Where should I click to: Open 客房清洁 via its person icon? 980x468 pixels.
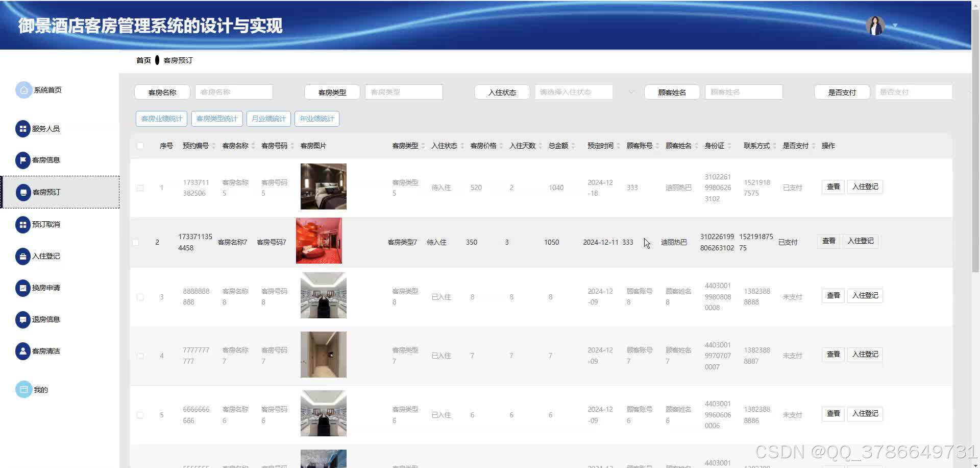(x=23, y=351)
